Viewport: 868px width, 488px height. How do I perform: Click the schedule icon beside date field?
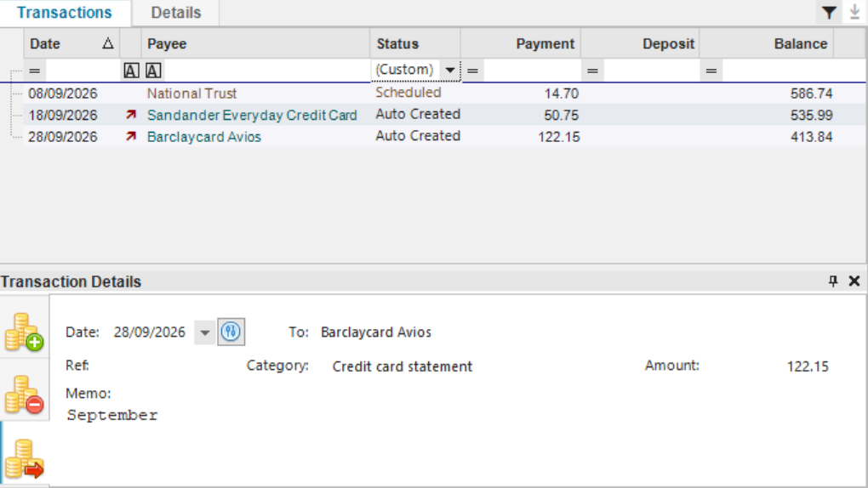[231, 332]
